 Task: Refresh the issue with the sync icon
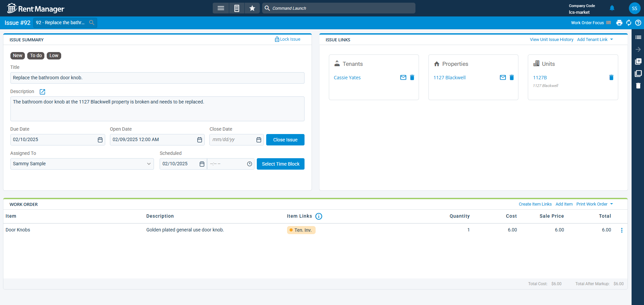[x=629, y=23]
